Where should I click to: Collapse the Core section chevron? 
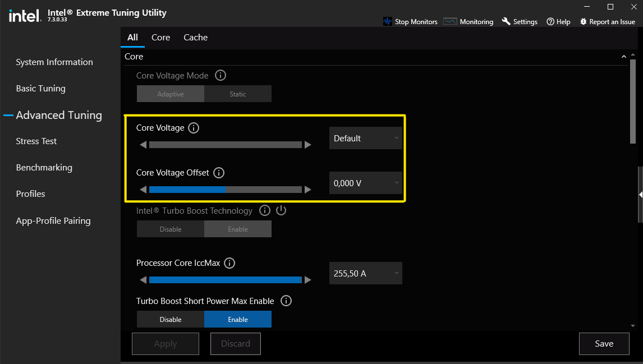[624, 57]
